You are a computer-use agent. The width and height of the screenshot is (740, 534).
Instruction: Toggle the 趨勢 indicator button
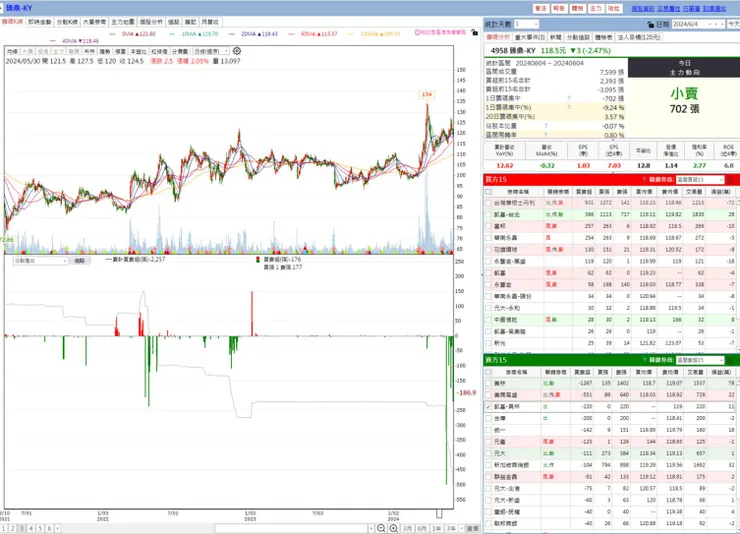click(x=105, y=51)
